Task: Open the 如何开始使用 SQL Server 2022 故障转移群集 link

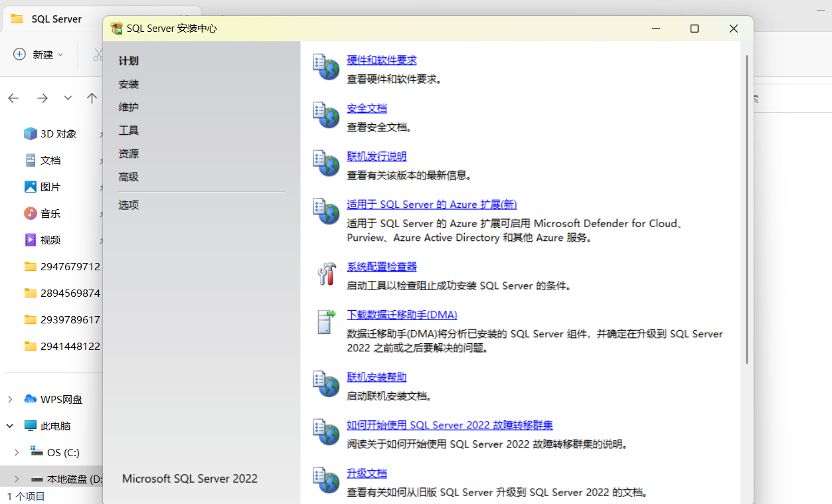Action: (450, 425)
